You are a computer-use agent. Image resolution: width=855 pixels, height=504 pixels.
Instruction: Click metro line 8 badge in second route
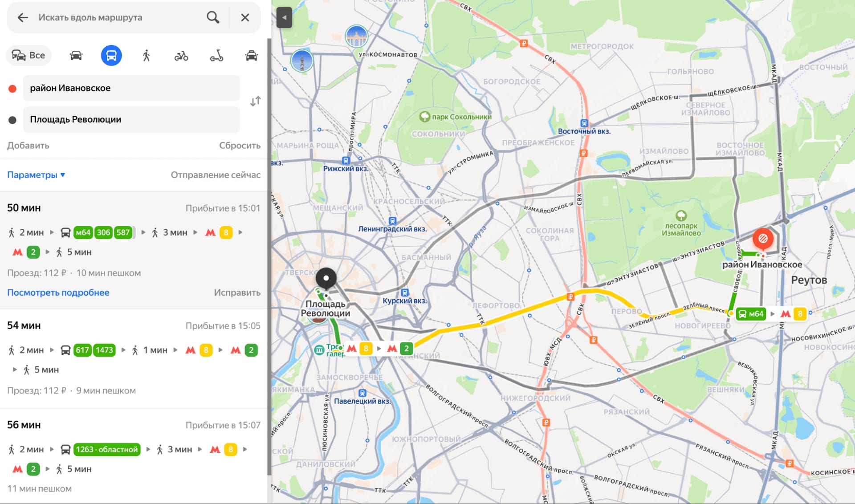pos(206,350)
